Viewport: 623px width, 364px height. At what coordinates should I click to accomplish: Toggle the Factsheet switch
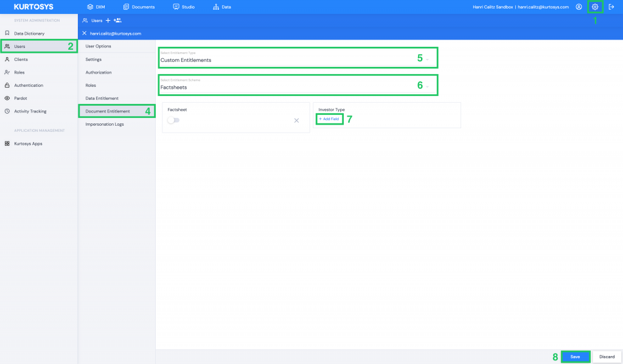point(173,120)
